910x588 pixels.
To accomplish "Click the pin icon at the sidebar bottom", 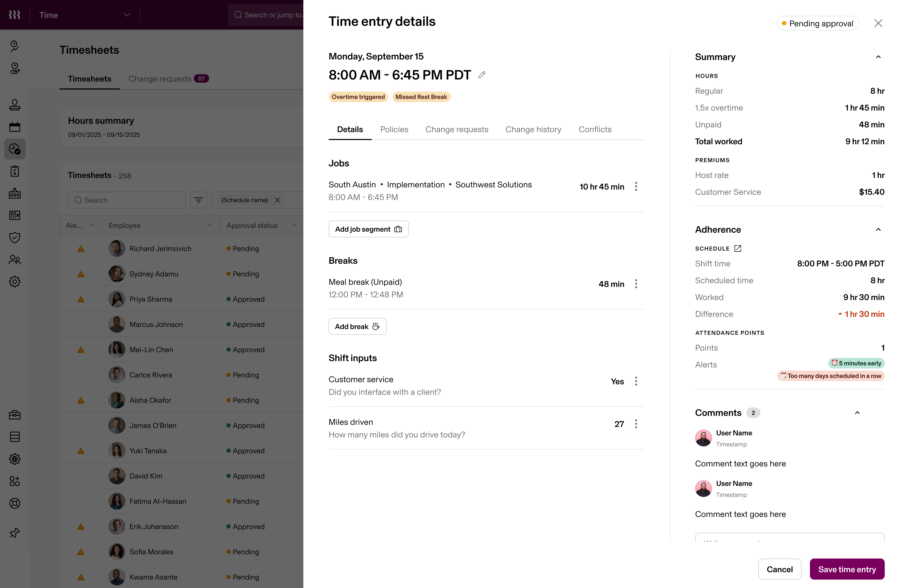I will [15, 533].
